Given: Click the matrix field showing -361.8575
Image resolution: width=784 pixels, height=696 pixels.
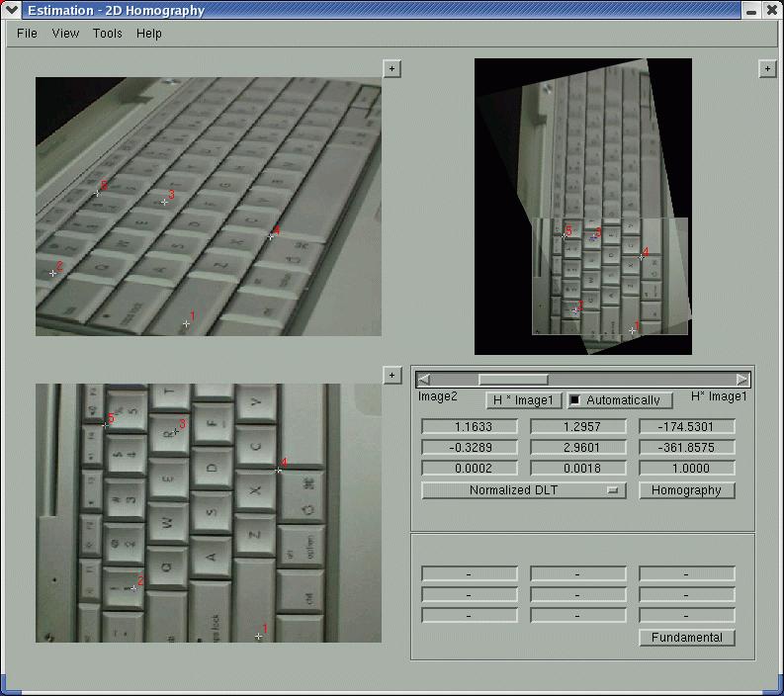Looking at the screenshot, I should point(687,448).
